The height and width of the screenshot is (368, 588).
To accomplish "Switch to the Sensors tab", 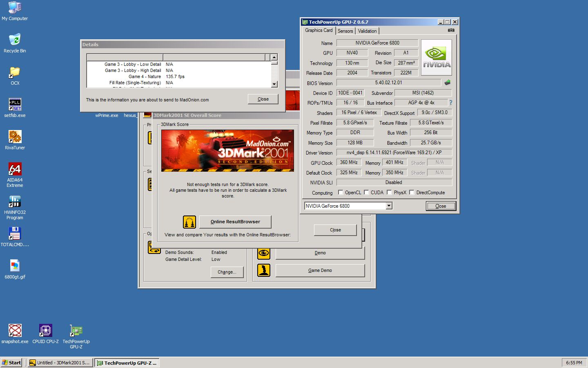I will click(345, 31).
